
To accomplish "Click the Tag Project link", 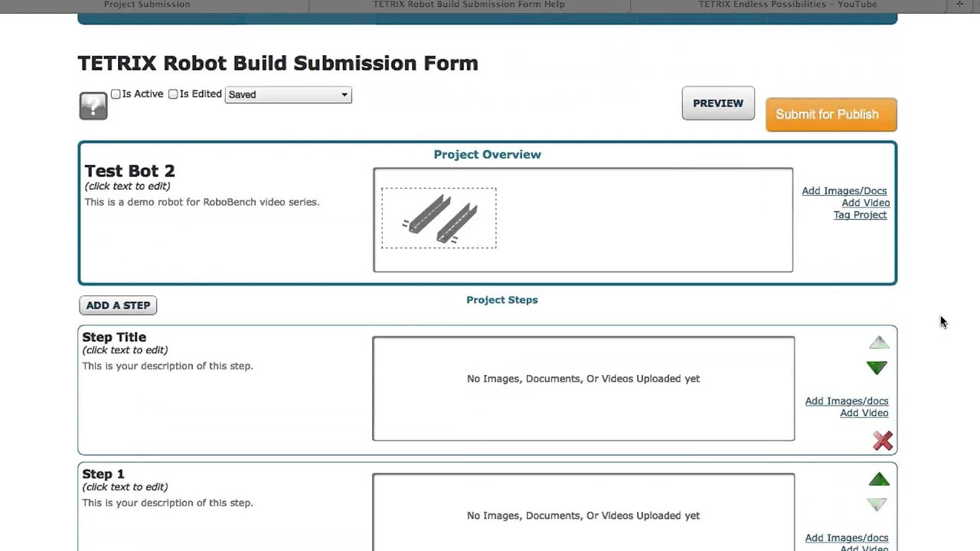I will coord(861,215).
